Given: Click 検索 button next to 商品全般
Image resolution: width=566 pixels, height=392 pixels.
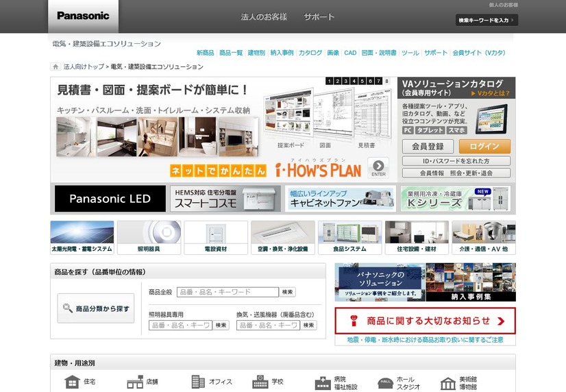Looking at the screenshot, I should [x=287, y=292].
